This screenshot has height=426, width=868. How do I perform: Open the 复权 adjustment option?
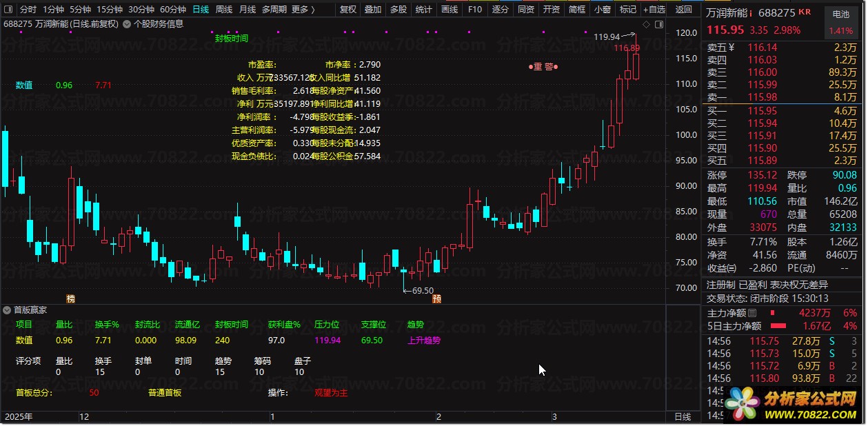tap(349, 10)
